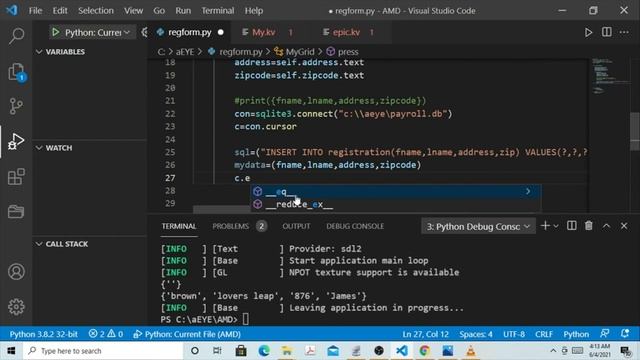Select Python 3.8.2 32-bit interpreter
This screenshot has height=360, width=640.
click(x=44, y=334)
